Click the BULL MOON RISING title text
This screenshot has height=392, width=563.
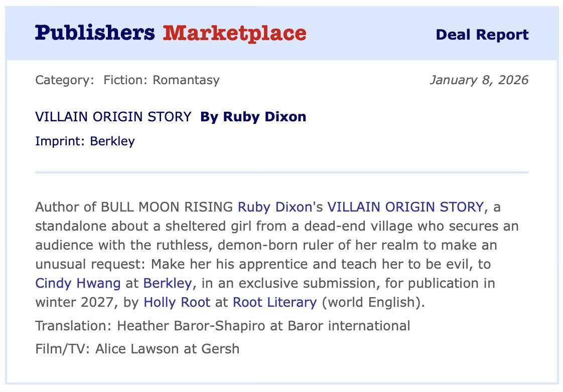tap(167, 207)
